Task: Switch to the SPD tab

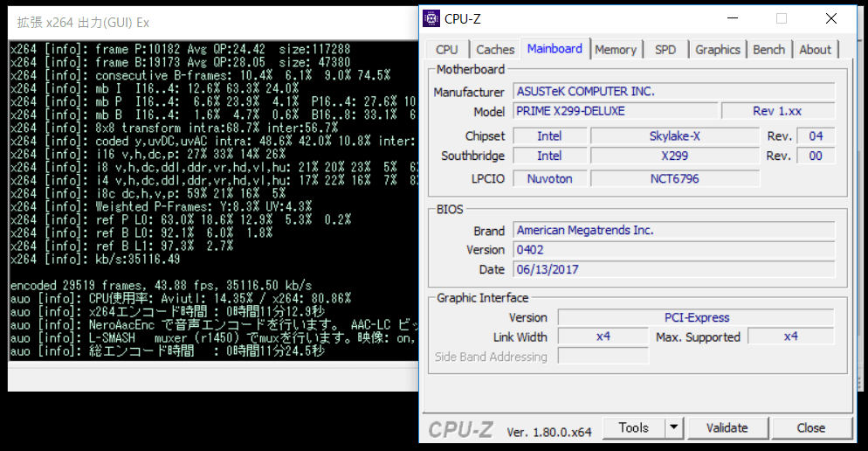Action: tap(665, 50)
